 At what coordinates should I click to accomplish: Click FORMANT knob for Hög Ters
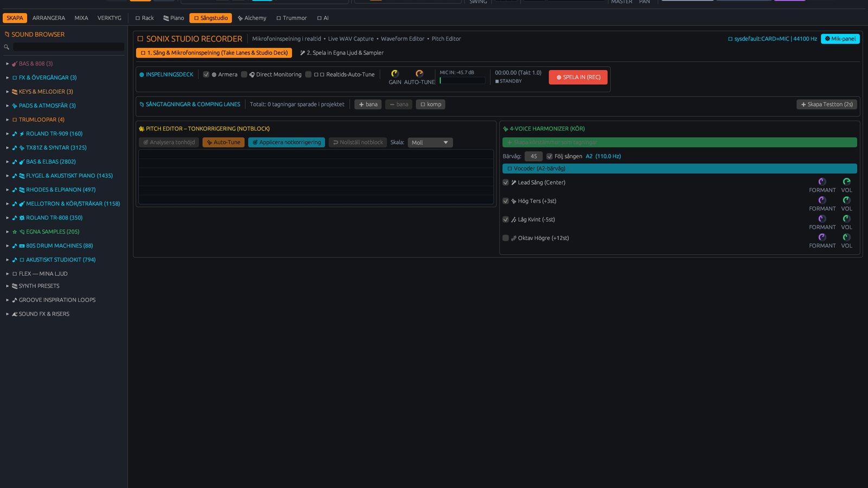point(822,200)
